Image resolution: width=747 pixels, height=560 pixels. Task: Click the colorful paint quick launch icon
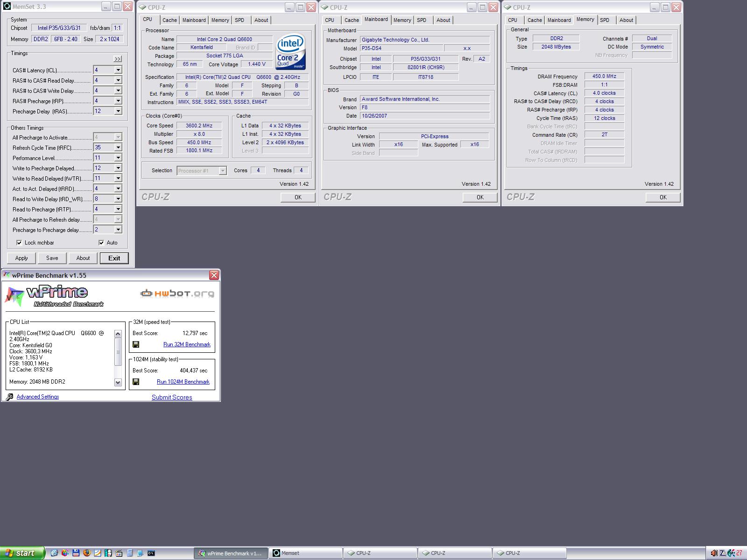pos(65,553)
